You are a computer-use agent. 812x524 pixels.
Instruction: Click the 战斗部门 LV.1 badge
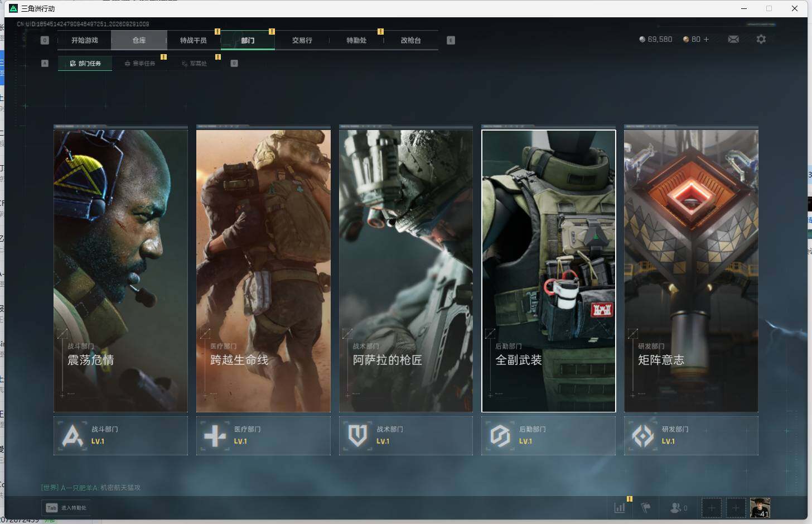pyautogui.click(x=120, y=436)
